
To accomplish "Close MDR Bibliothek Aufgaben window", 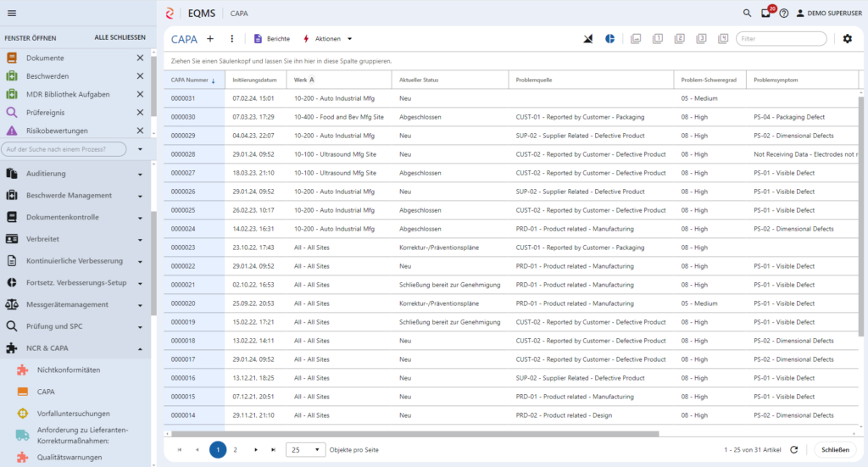I will click(140, 94).
